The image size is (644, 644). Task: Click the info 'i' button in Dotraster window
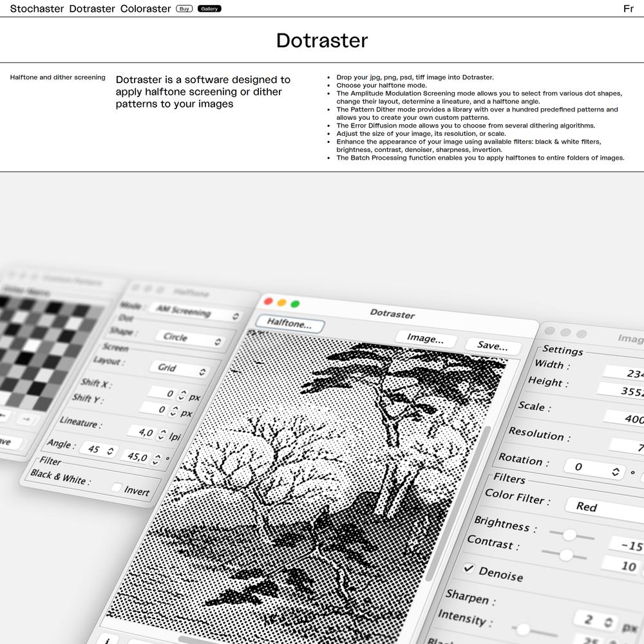(x=107, y=640)
